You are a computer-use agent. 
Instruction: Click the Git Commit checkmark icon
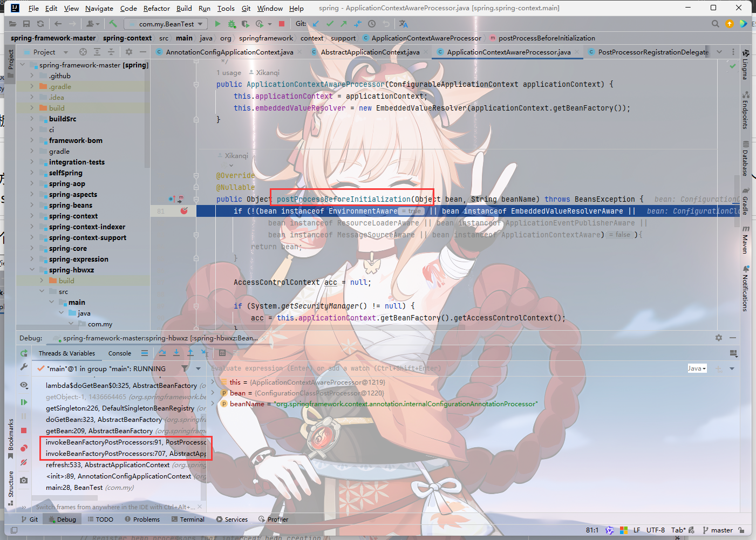[330, 24]
